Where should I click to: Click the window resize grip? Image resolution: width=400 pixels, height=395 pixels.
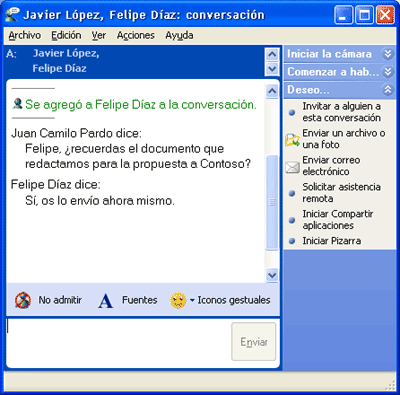[x=390, y=385]
